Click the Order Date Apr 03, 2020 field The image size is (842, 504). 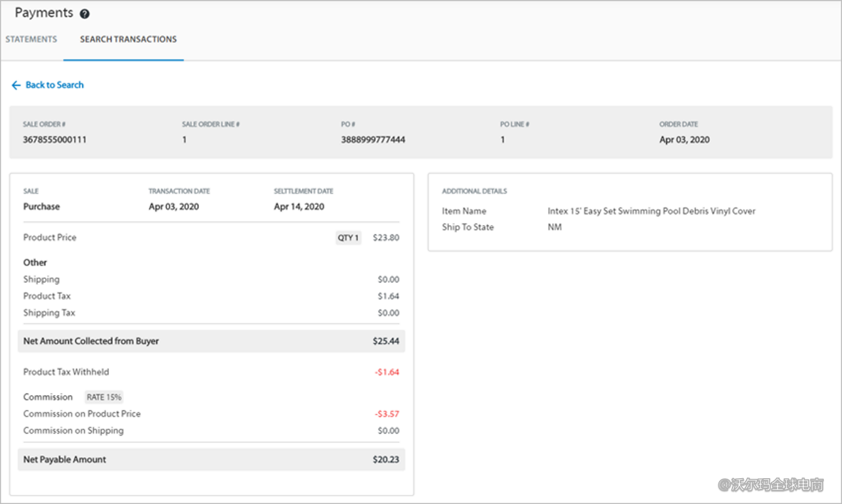(x=684, y=139)
